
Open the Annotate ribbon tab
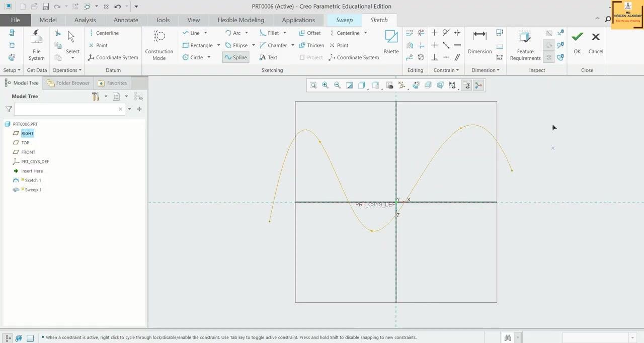(126, 20)
